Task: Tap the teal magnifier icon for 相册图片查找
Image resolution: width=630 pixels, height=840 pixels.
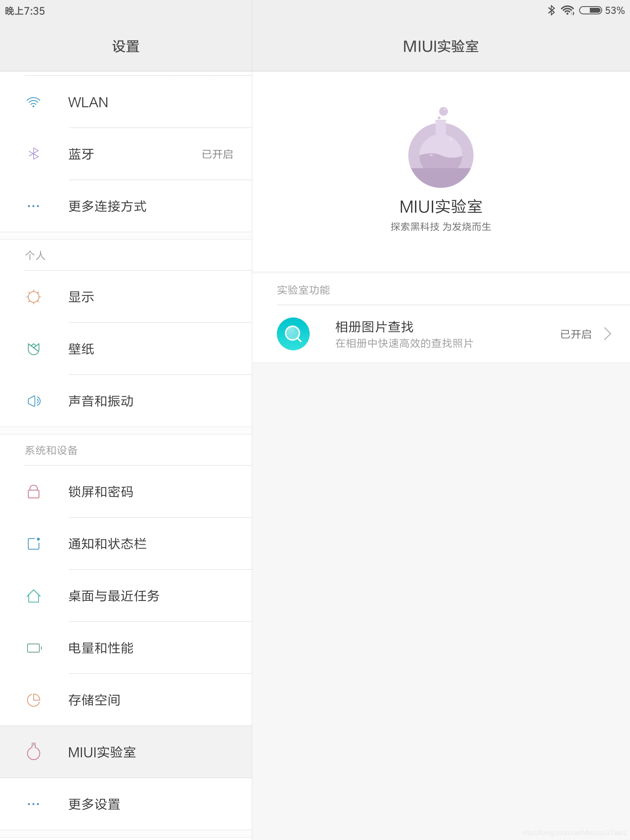Action: tap(293, 334)
